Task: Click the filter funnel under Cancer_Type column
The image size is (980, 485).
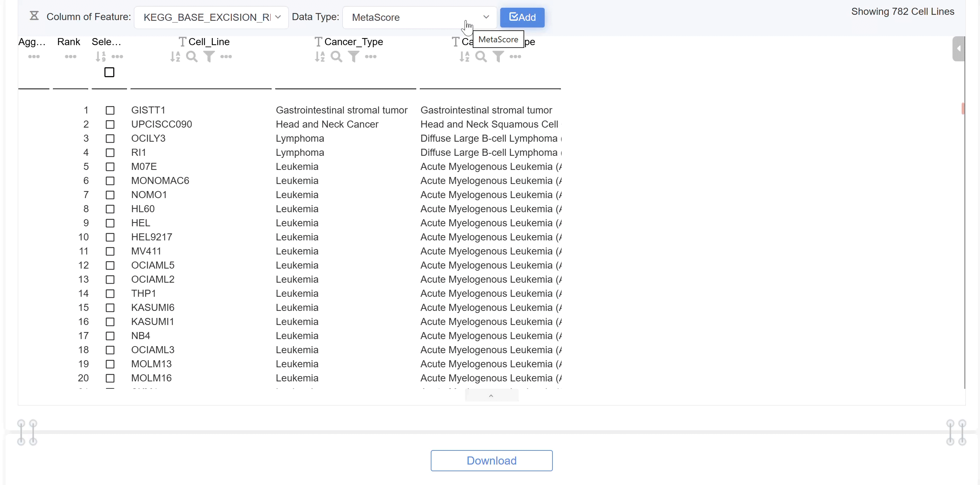Action: click(x=353, y=57)
